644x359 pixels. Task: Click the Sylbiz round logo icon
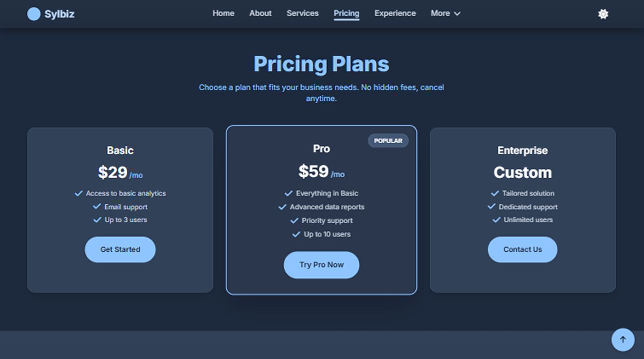click(x=33, y=14)
